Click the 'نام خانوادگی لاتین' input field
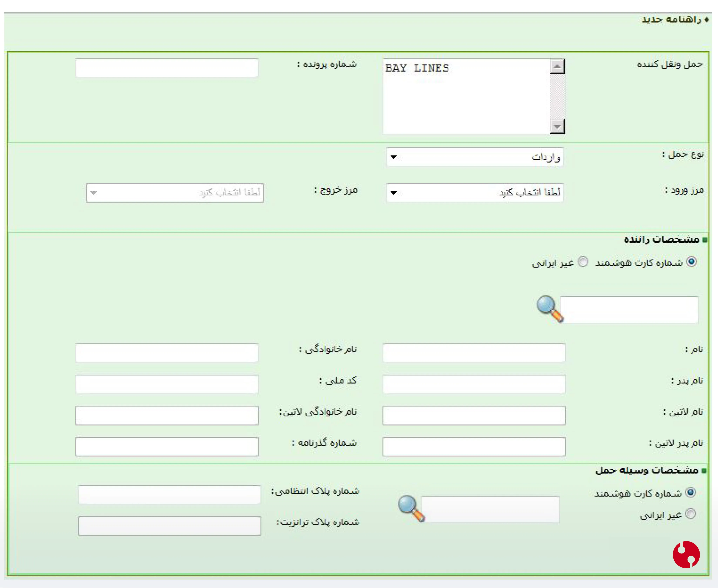718x588 pixels. 167,415
